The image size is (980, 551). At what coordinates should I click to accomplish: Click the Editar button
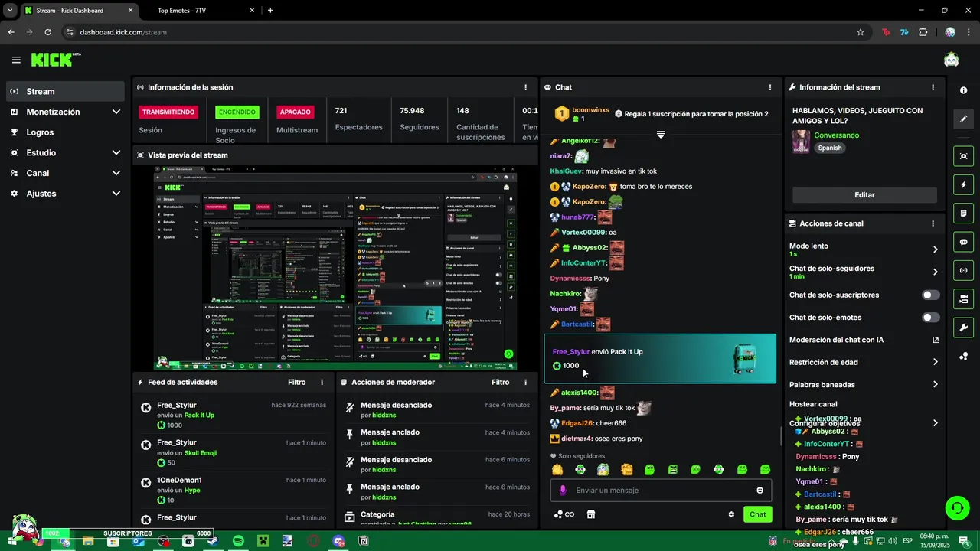pos(864,195)
